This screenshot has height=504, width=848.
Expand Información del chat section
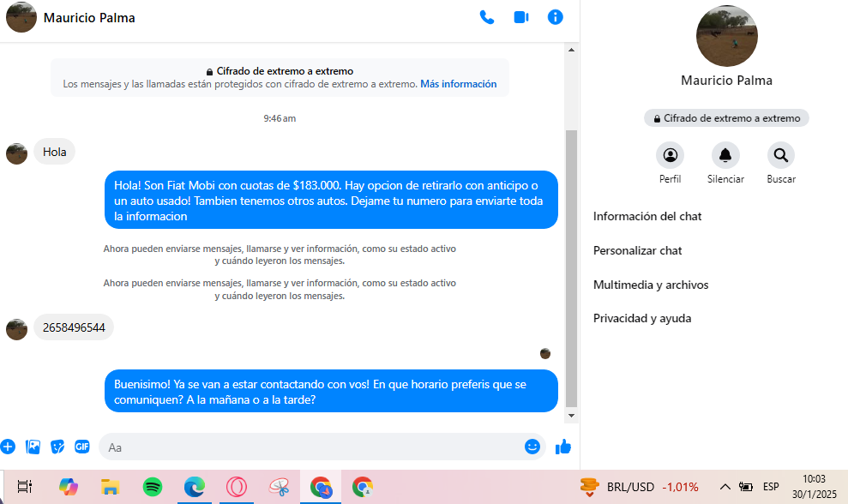(x=647, y=217)
